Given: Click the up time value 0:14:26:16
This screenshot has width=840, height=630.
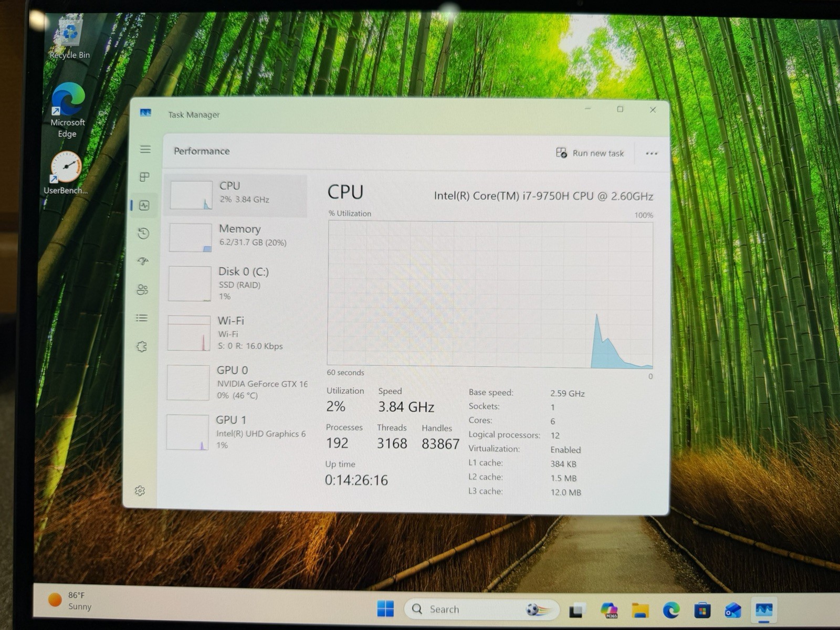Looking at the screenshot, I should point(356,480).
